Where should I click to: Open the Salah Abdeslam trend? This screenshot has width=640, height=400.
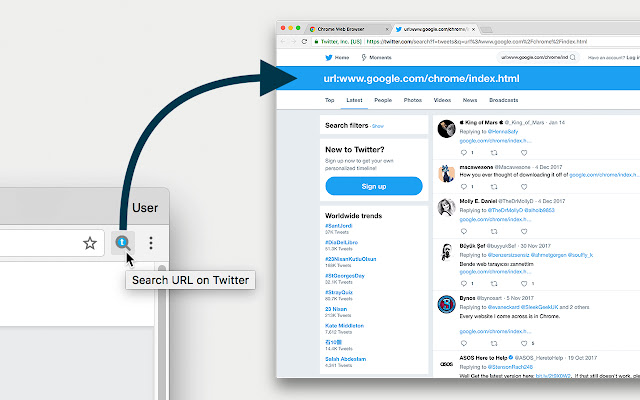coord(345,359)
